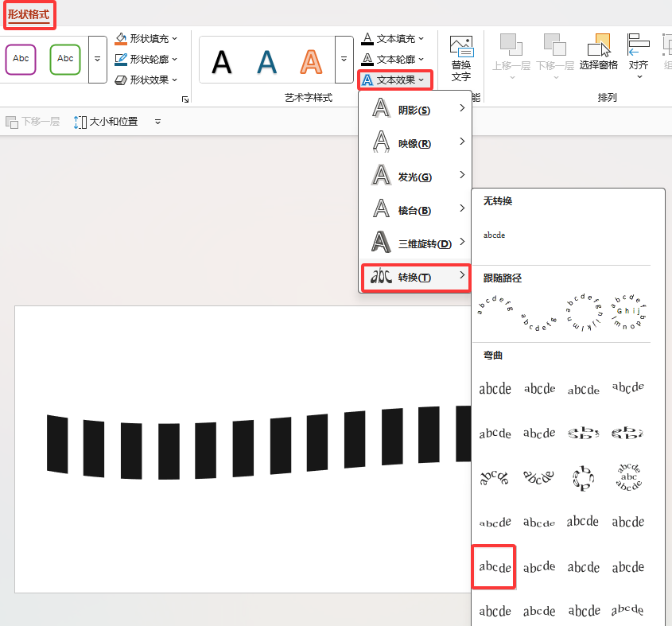Expand the WordArt styles gallery
This screenshot has width=672, height=626.
click(344, 60)
